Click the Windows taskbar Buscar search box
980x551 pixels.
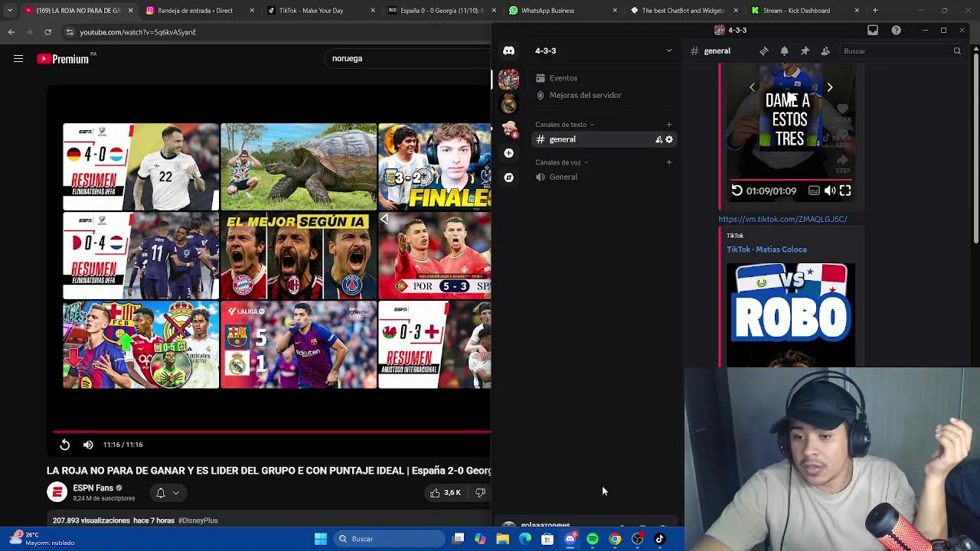tap(389, 539)
